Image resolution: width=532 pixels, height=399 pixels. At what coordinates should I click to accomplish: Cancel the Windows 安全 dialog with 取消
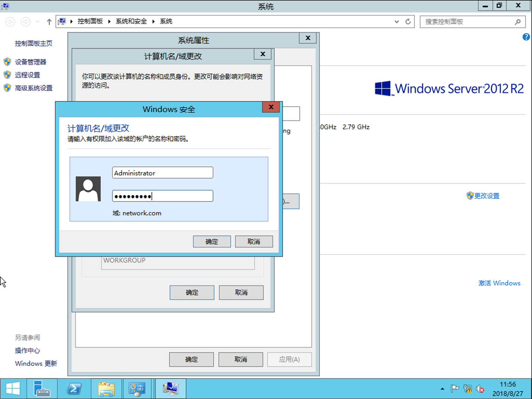coord(254,241)
